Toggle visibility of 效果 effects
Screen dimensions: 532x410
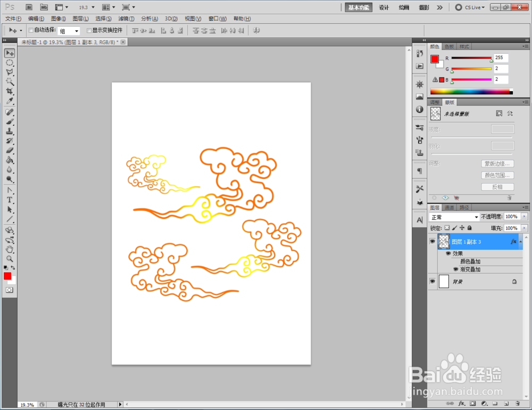[448, 253]
